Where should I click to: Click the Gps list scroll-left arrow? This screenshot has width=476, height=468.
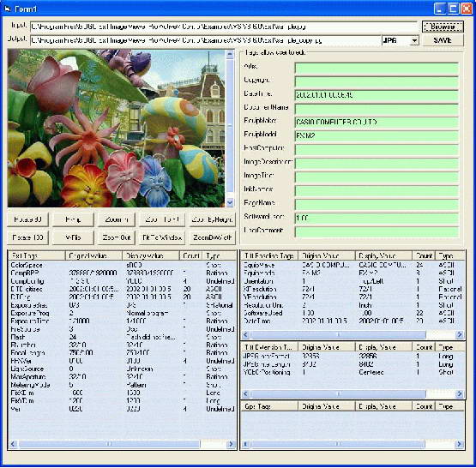tap(245, 444)
